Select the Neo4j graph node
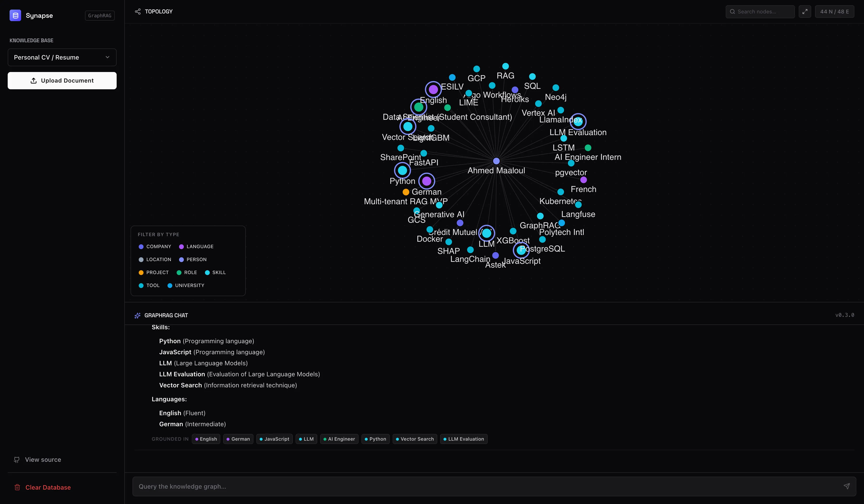864x504 pixels. pos(556,87)
